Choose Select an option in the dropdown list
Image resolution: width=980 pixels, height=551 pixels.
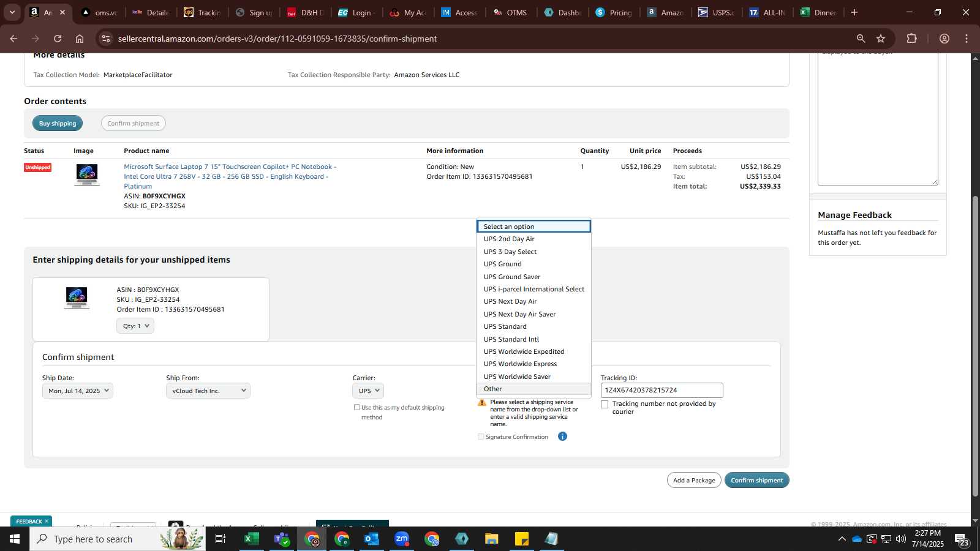coord(533,227)
